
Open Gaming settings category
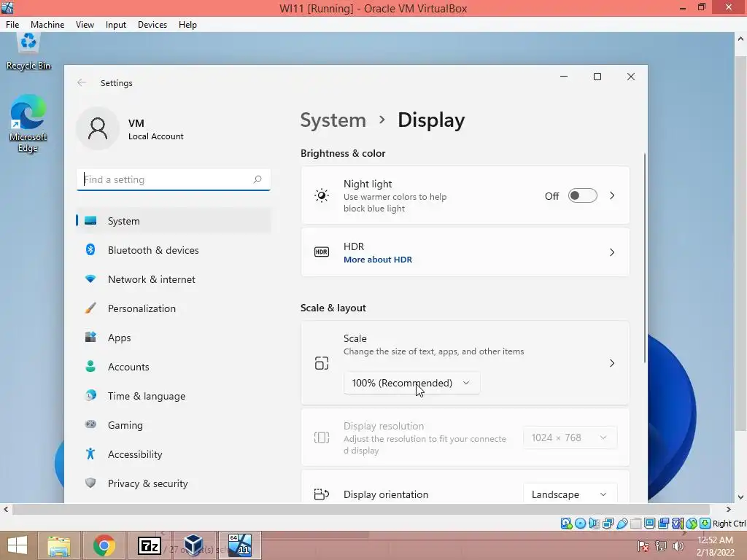(x=174, y=425)
